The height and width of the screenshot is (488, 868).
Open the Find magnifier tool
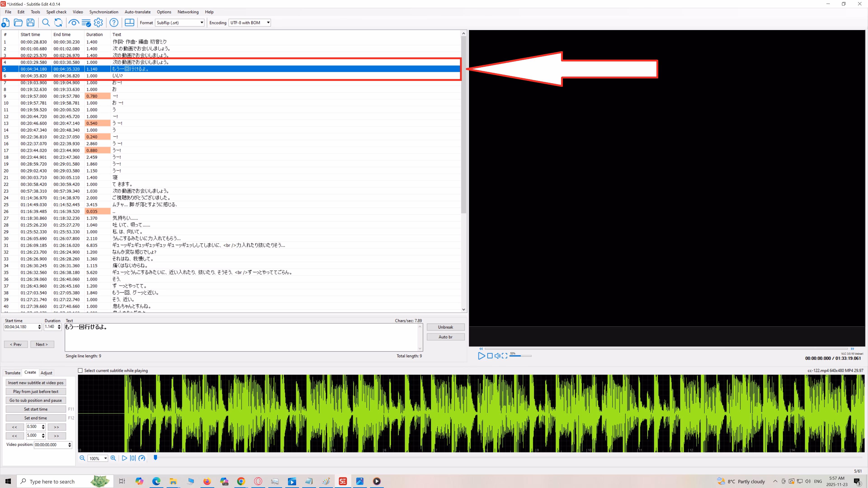(46, 23)
